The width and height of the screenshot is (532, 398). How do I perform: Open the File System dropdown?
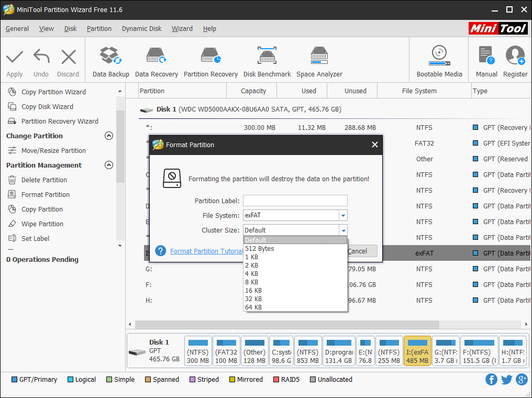(343, 215)
